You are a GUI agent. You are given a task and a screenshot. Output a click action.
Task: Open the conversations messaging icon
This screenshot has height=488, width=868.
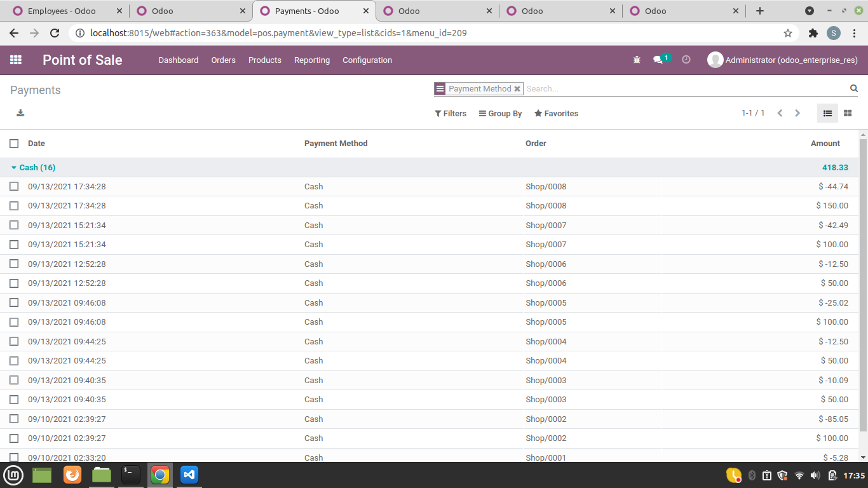[659, 59]
